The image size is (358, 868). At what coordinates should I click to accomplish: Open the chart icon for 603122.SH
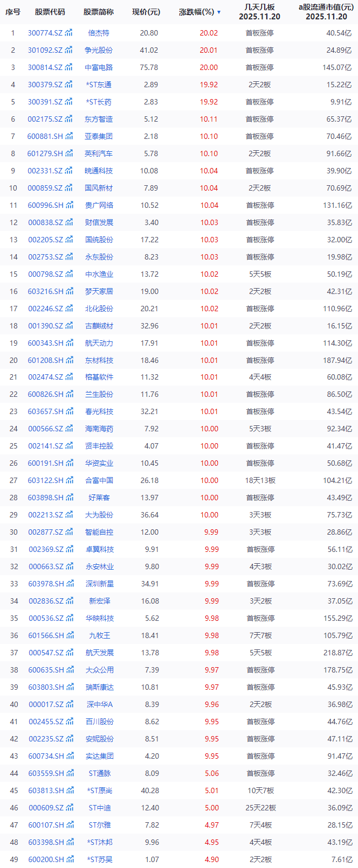[x=69, y=480]
